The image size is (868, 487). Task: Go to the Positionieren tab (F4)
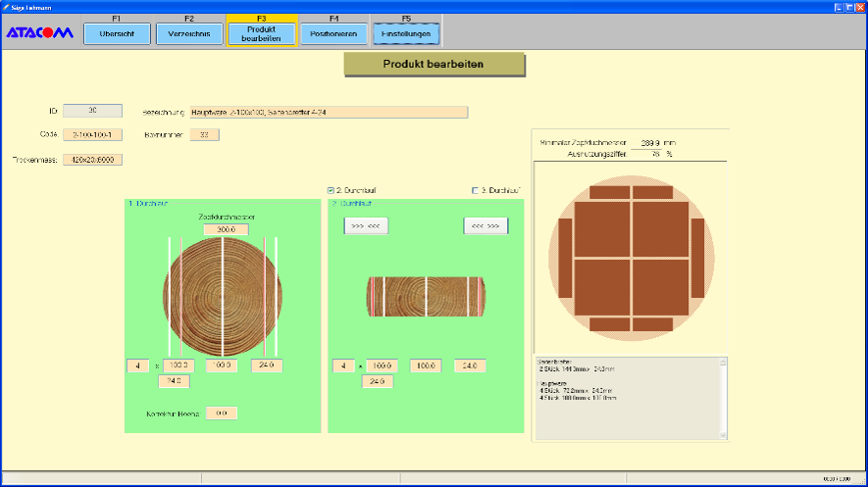(333, 33)
